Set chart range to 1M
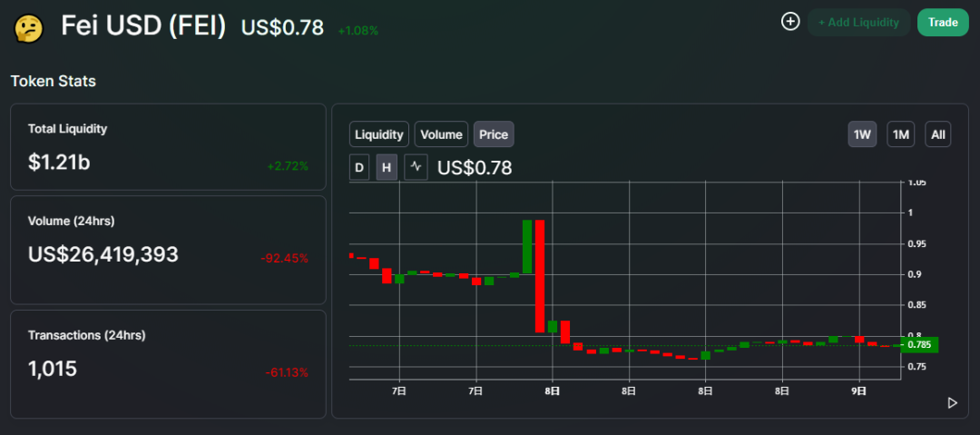 click(x=901, y=134)
